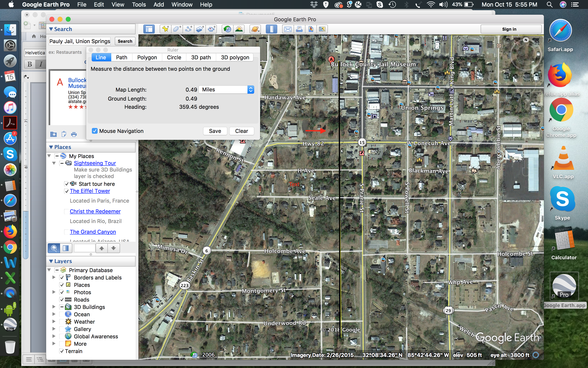Open the Miles units dropdown

(226, 90)
